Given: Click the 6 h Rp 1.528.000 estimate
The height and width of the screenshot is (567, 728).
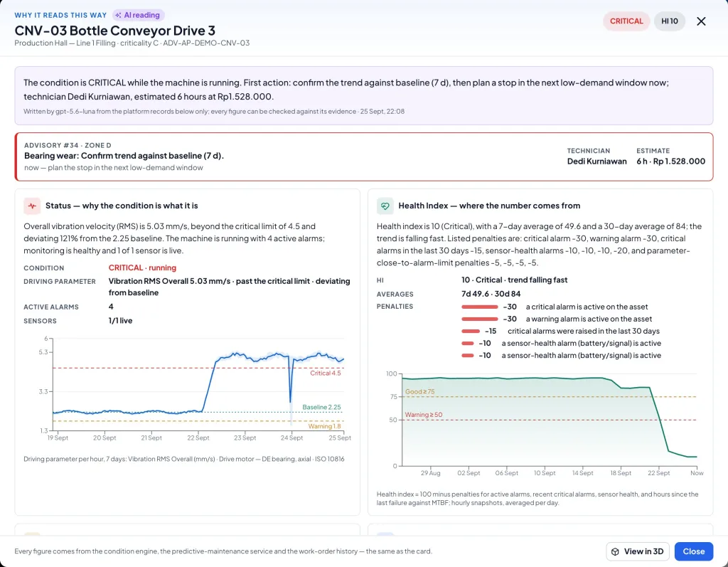Looking at the screenshot, I should pos(670,161).
